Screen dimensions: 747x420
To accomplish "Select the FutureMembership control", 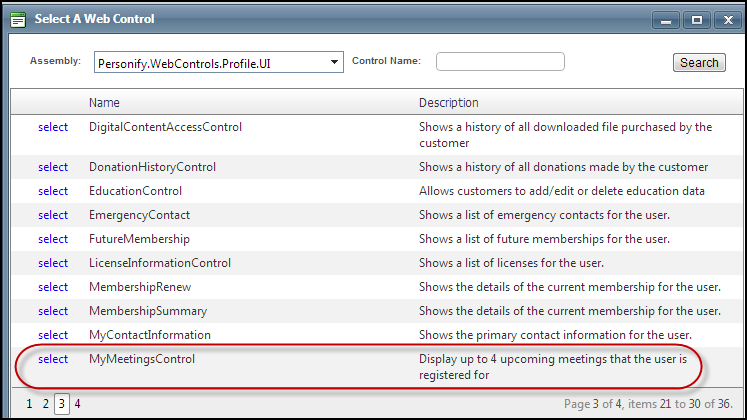I will 53,239.
